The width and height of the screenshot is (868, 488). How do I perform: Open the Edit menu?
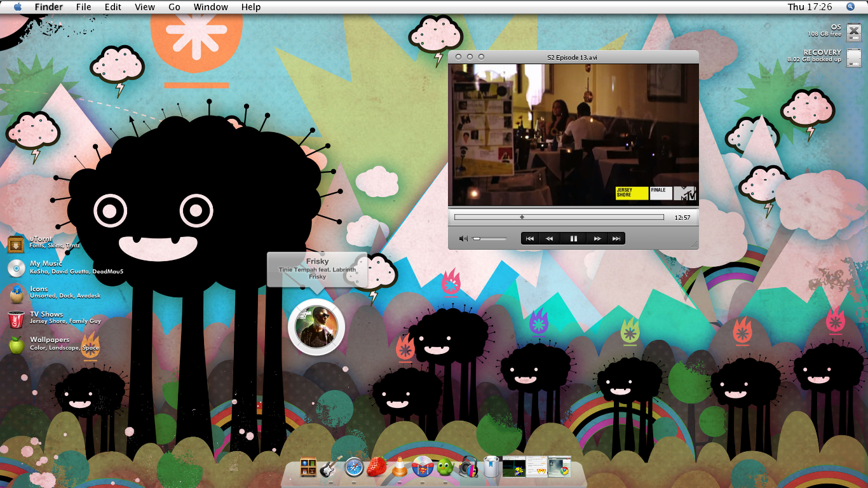113,6
